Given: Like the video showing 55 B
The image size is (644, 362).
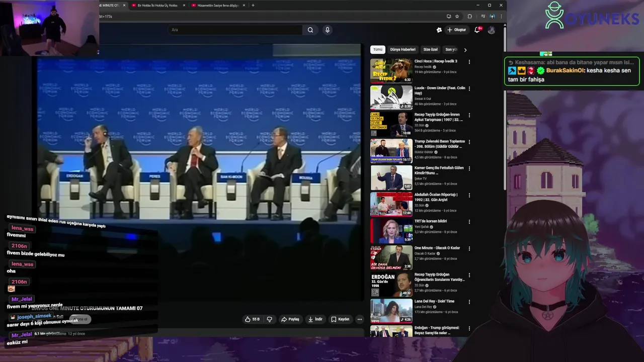Looking at the screenshot, I should pyautogui.click(x=252, y=319).
